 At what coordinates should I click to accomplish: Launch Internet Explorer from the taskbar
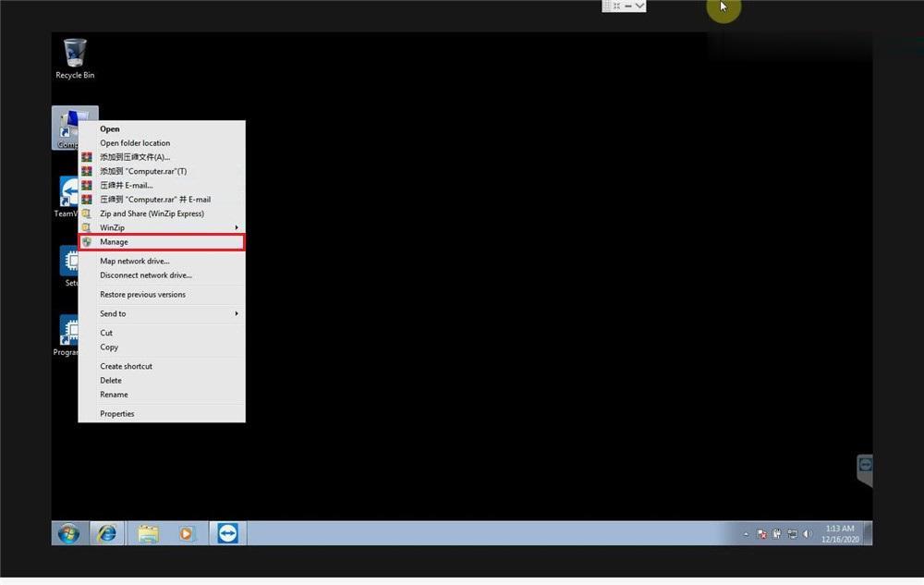107,534
